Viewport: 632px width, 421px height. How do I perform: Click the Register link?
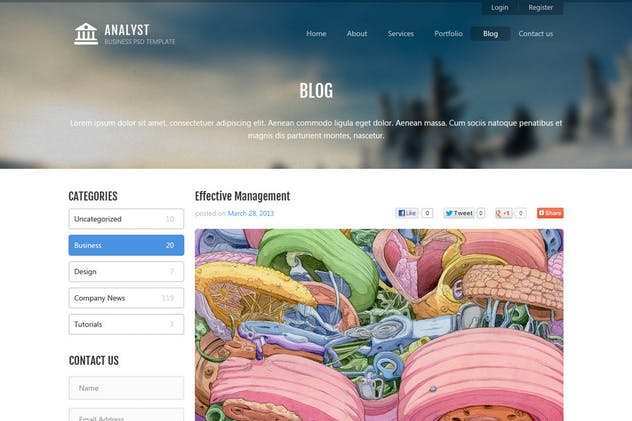click(x=541, y=8)
